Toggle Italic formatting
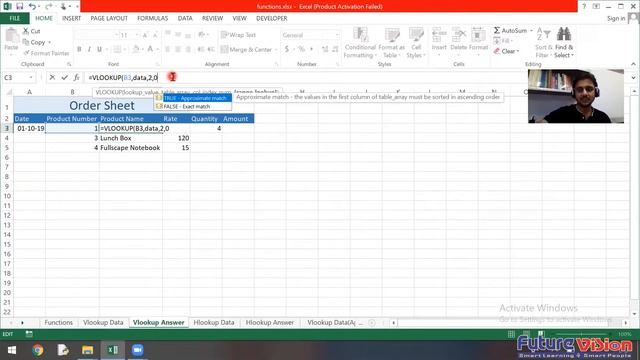640x360 pixels. [x=89, y=49]
